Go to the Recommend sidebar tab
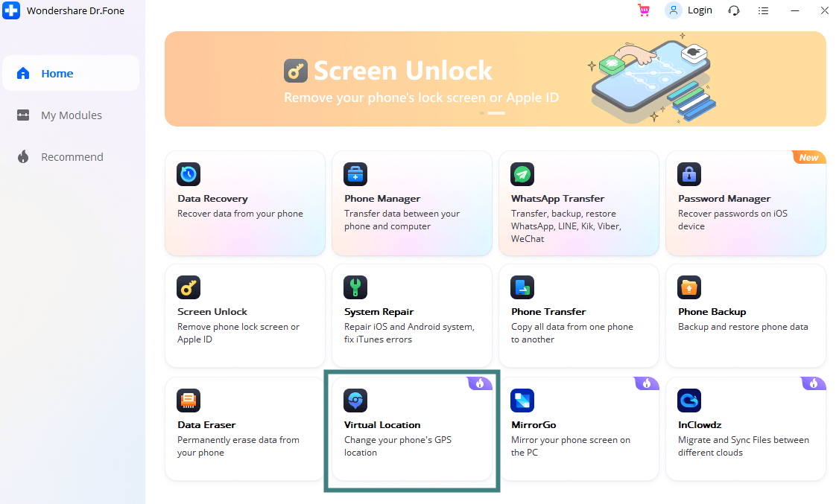This screenshot has height=504, width=839. [x=71, y=157]
